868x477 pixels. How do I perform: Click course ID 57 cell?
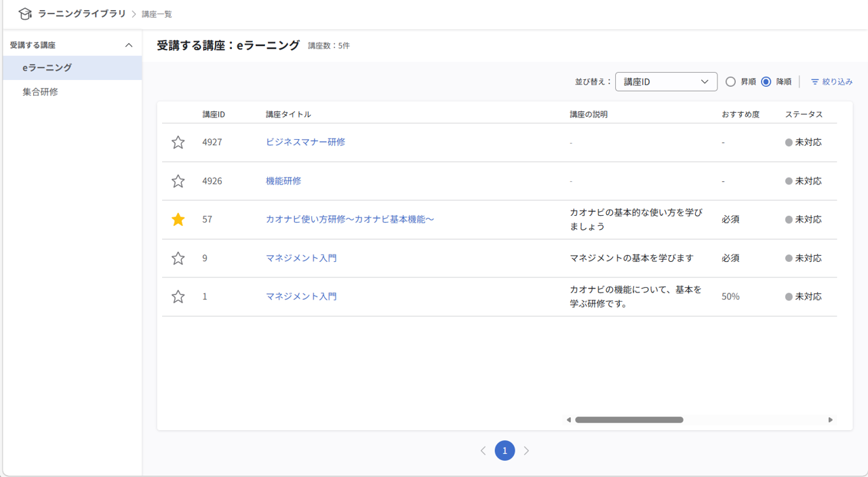(x=208, y=220)
